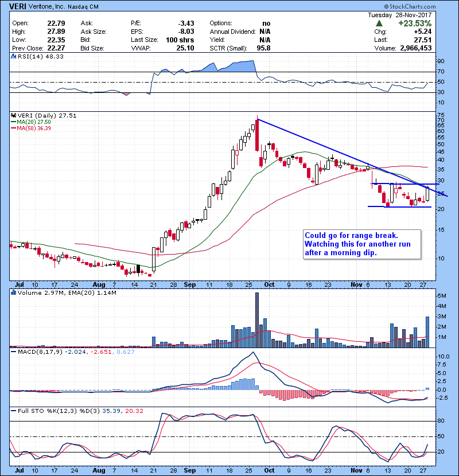Click the StockCharts.com credit text

point(410,6)
